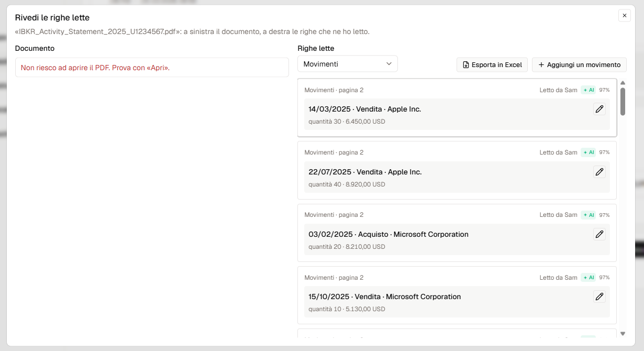Image resolution: width=644 pixels, height=351 pixels.
Task: Click Aggiungi un movimento button
Action: point(579,65)
